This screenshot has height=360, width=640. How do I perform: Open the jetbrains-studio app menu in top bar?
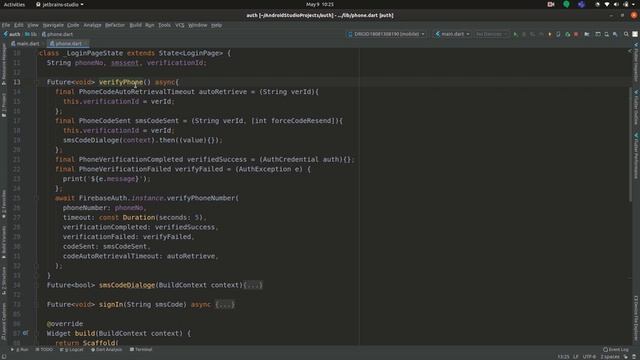click(x=60, y=4)
